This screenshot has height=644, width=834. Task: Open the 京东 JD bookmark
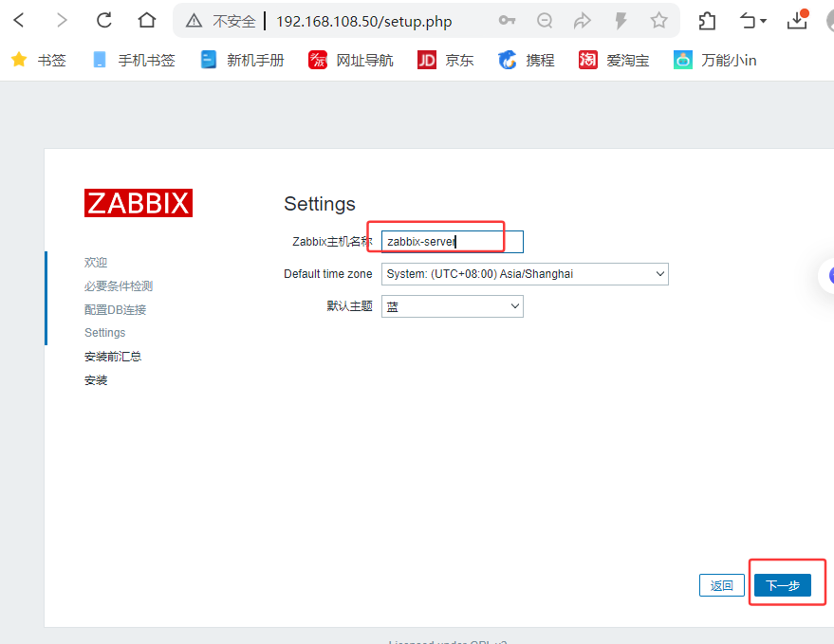tap(446, 60)
